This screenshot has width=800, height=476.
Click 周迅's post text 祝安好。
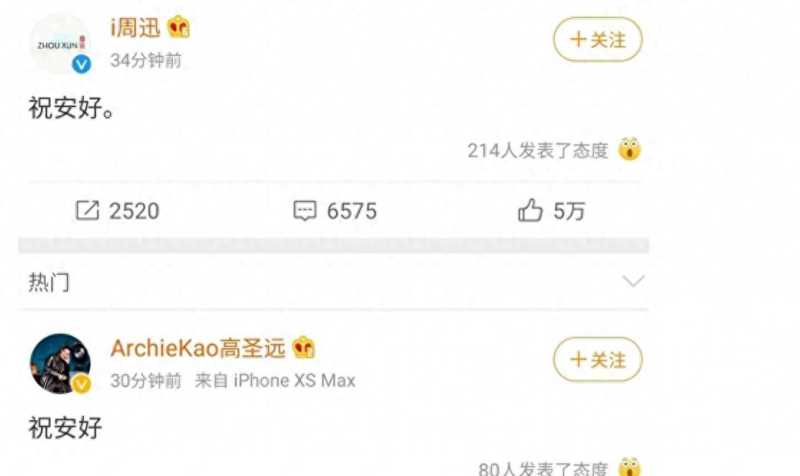pos(71,108)
